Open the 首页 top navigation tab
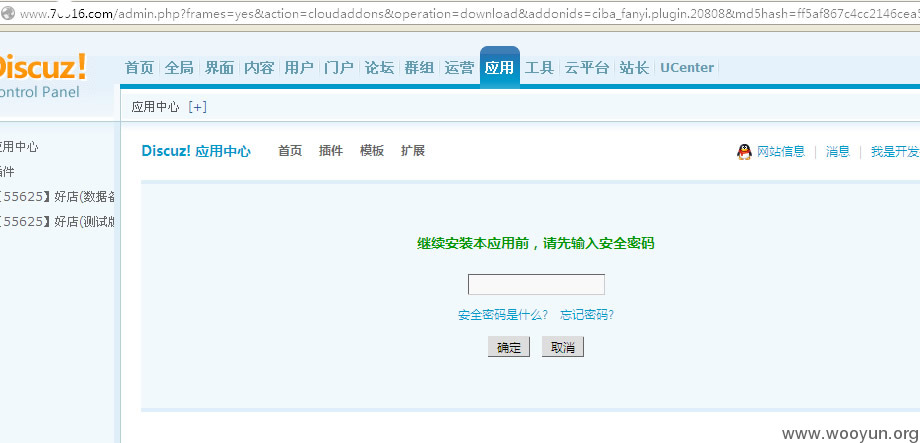 coord(139,67)
